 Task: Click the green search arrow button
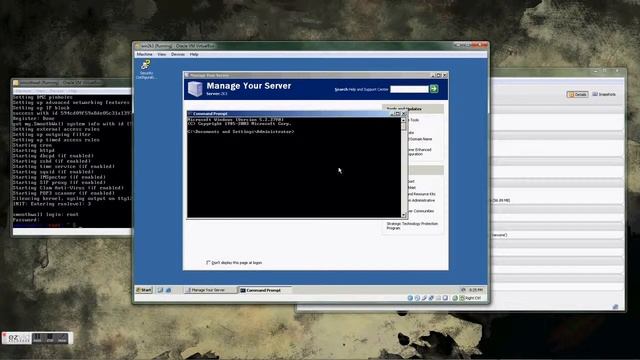coord(434,89)
